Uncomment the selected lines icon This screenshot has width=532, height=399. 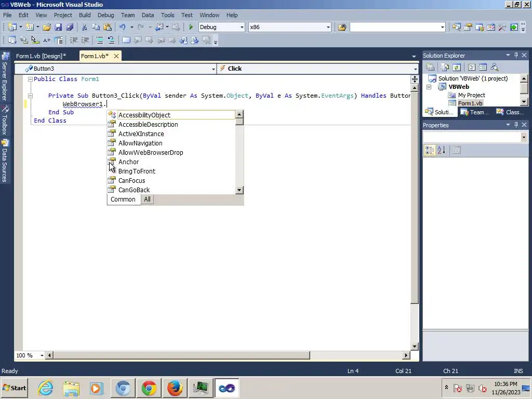point(111,41)
